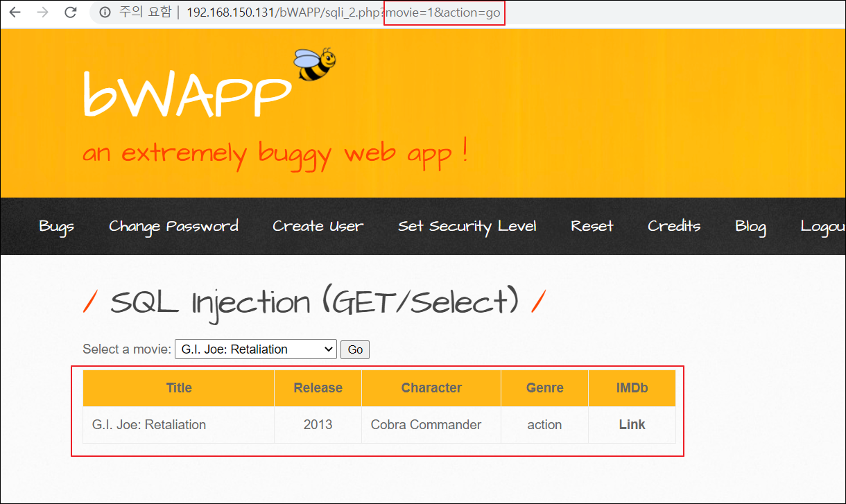Click 'an extremely buggy web app !' tagline

click(x=275, y=153)
